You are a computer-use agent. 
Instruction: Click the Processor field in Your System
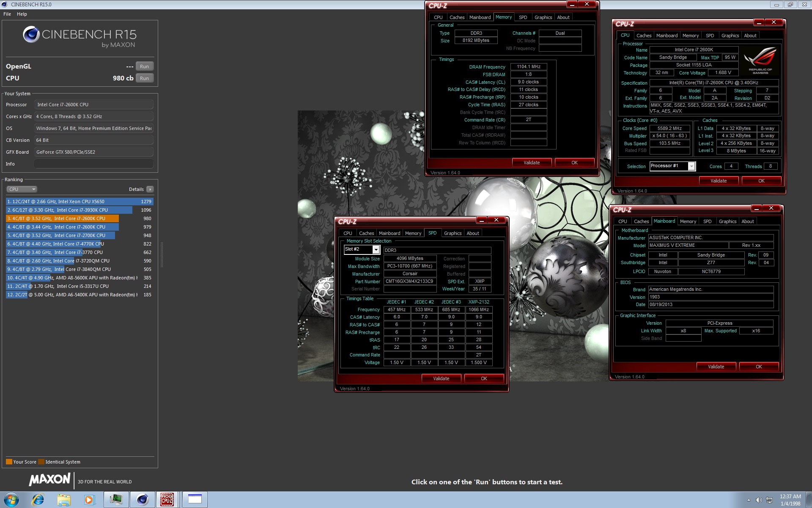(x=93, y=105)
